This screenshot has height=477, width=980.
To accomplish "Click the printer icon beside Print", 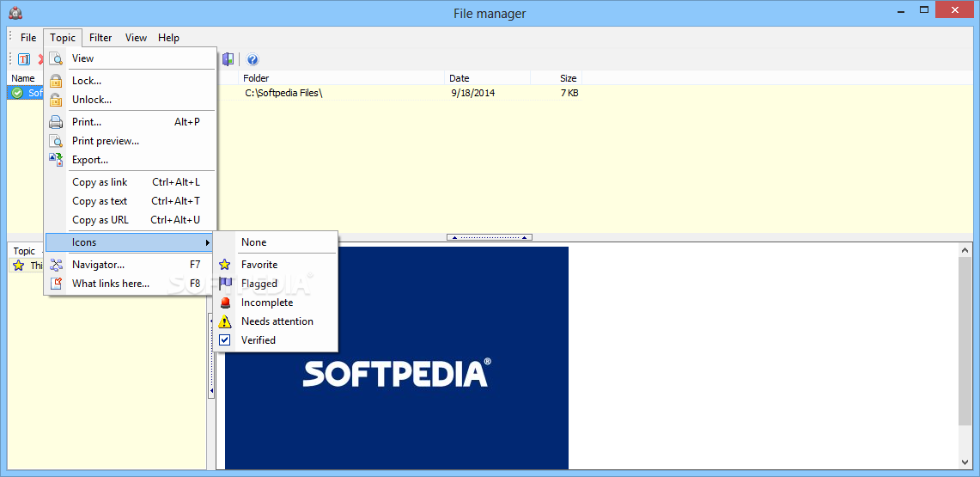I will [56, 122].
